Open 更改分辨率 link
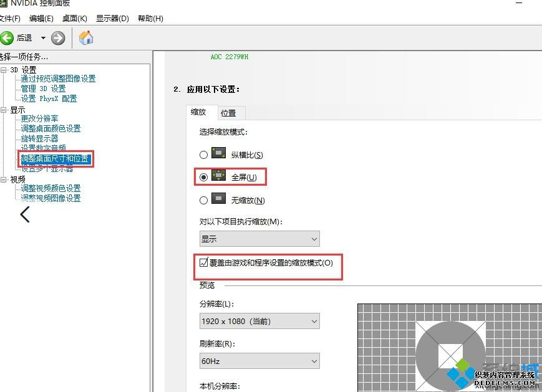 click(39, 119)
